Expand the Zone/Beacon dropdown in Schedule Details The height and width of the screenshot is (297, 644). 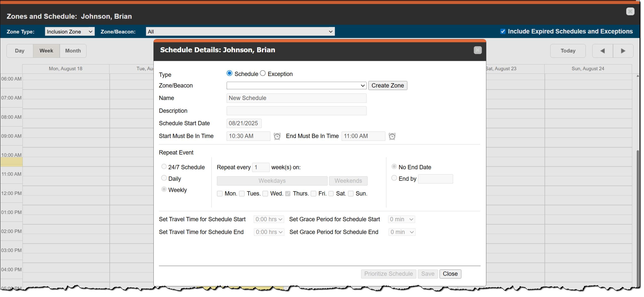pyautogui.click(x=296, y=86)
